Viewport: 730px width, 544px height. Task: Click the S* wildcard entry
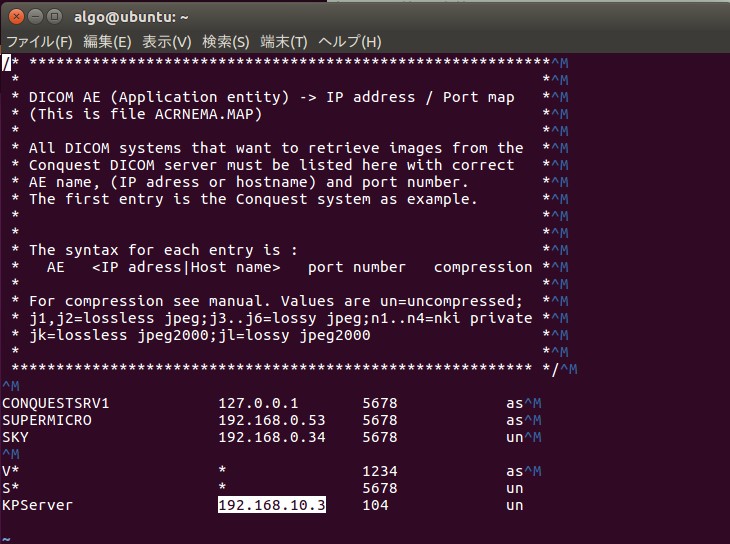(11, 488)
